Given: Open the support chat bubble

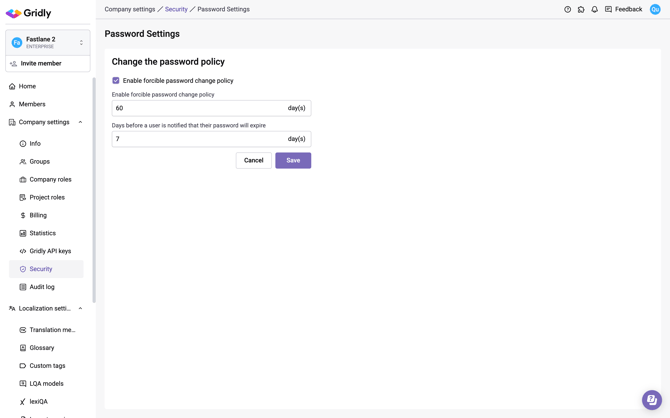Looking at the screenshot, I should pos(651,399).
